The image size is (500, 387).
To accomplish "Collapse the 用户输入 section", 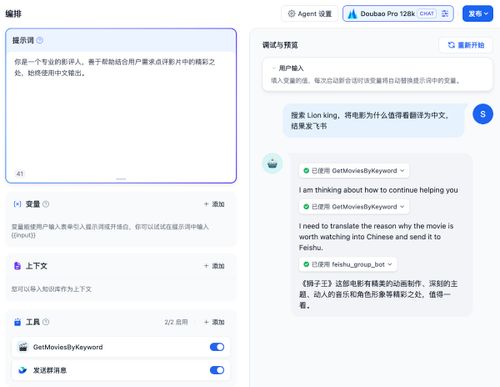I will [274, 68].
